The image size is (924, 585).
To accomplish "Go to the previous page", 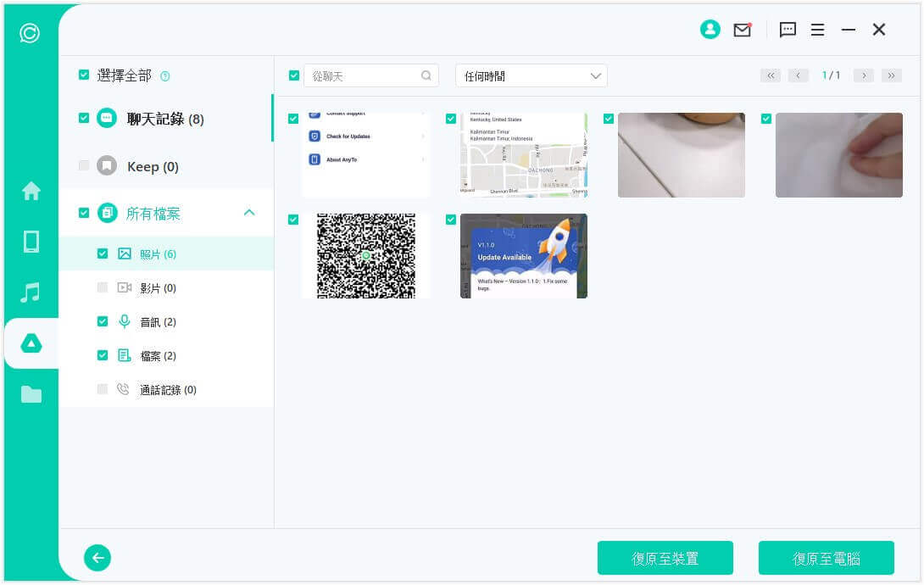I will [x=799, y=75].
